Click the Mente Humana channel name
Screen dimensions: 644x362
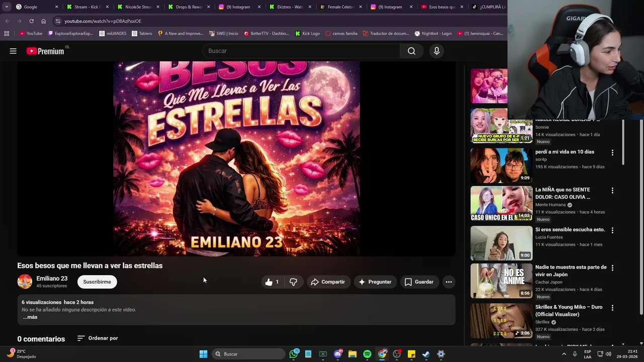550,205
